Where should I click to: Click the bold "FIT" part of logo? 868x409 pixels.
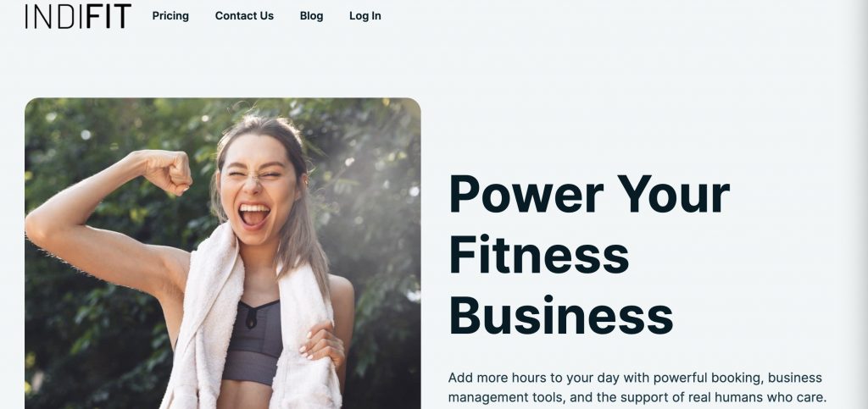coord(108,16)
